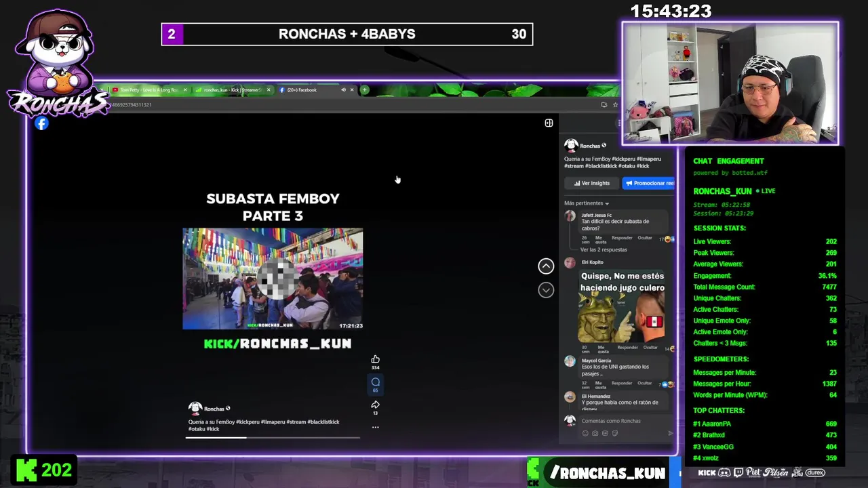868x488 pixels.
Task: Click #2 Brathxd top chatter row
Action: tap(765, 435)
